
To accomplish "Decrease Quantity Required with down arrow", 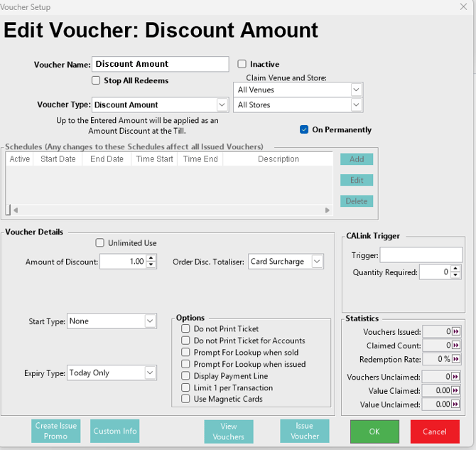I will tap(455, 275).
